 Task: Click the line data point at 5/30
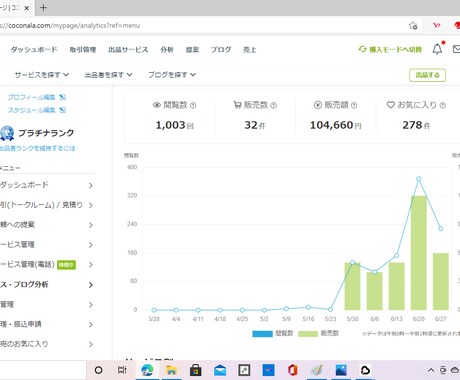click(x=352, y=263)
